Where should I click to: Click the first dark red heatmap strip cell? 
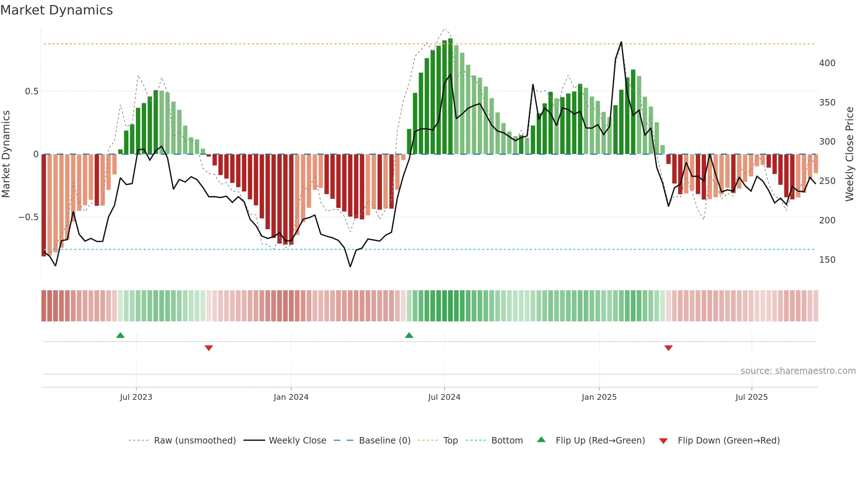tap(44, 306)
